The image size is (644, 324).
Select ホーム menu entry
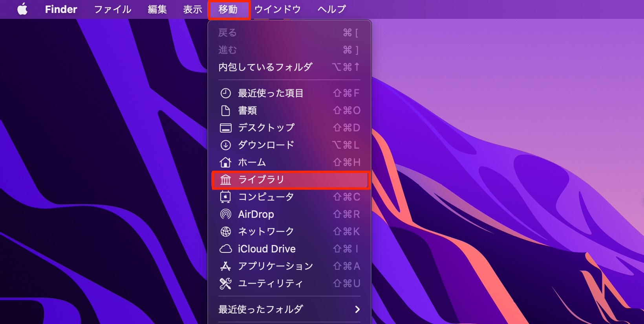point(289,162)
